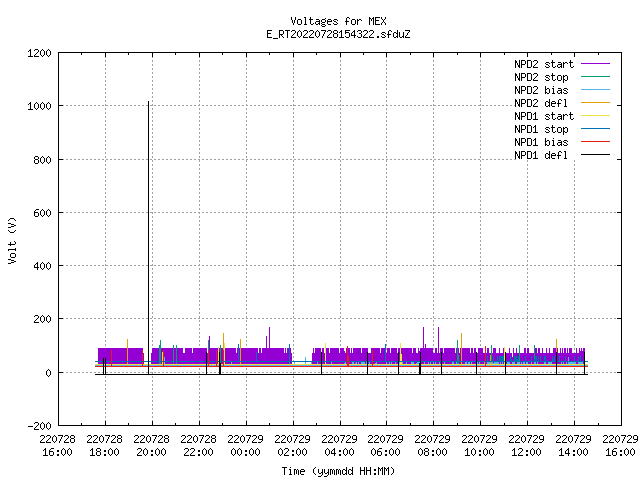Image resolution: width=640 pixels, height=480 pixels.
Task: Click the orange NPD2 defl legend line sample
Action: [x=596, y=103]
